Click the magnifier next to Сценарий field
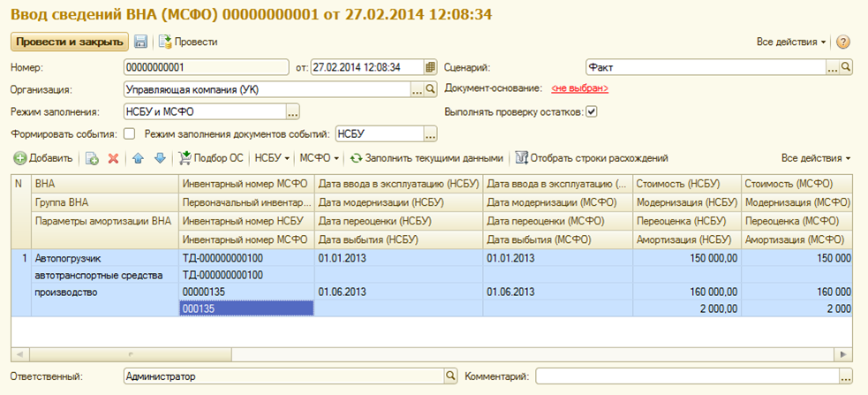868x395 pixels. point(845,67)
